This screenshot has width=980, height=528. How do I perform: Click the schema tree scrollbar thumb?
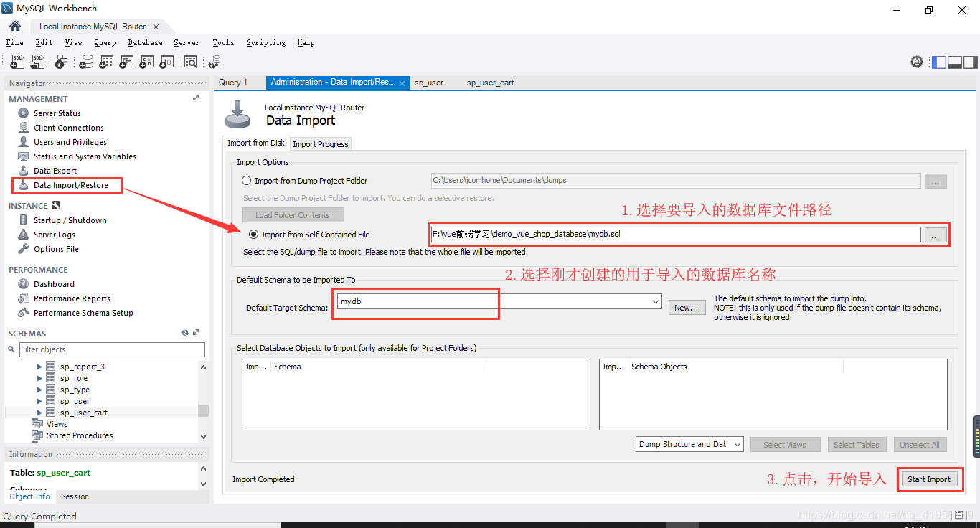coord(204,410)
